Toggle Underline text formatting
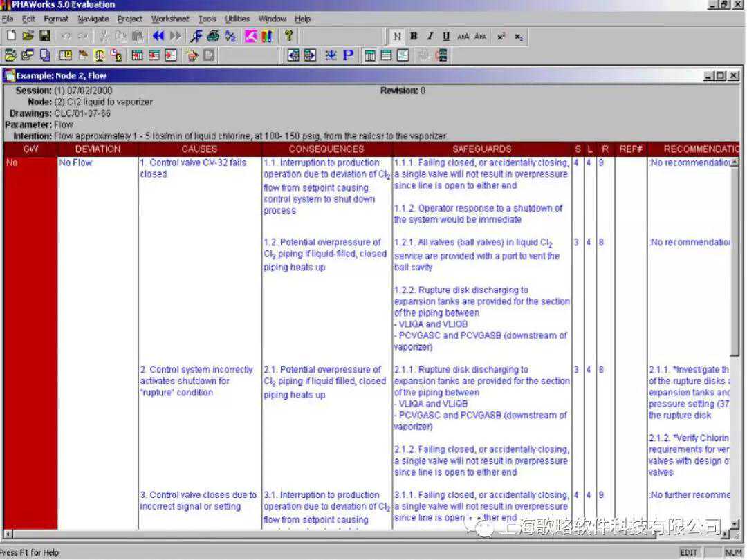 pyautogui.click(x=445, y=37)
